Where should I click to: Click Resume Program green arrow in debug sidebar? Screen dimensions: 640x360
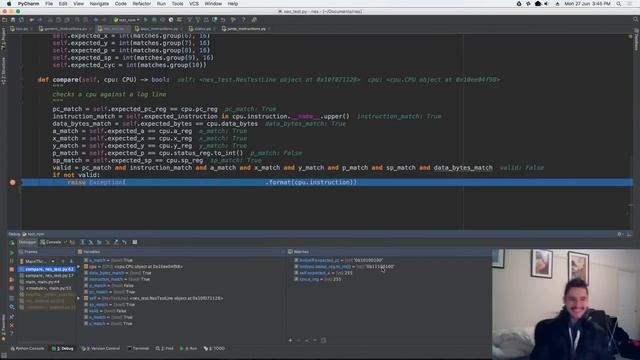pos(12,253)
